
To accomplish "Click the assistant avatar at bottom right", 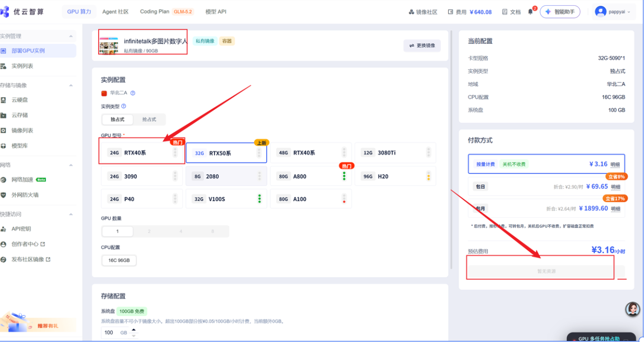I will click(633, 309).
